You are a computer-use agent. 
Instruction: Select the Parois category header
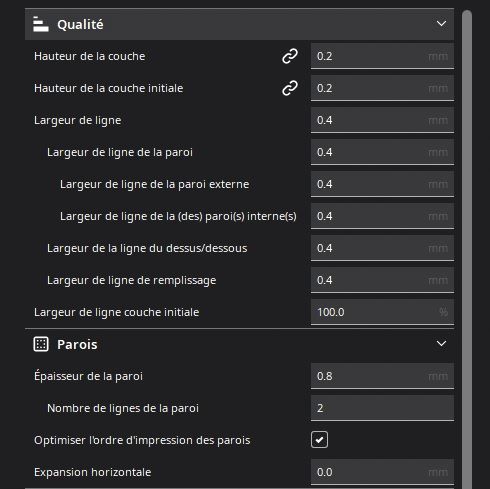(x=239, y=344)
